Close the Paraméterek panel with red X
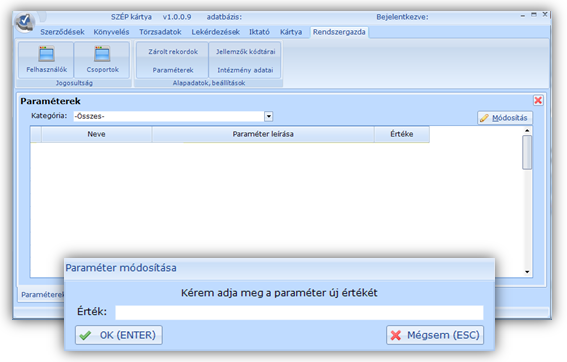The image size is (567, 362). tap(538, 100)
